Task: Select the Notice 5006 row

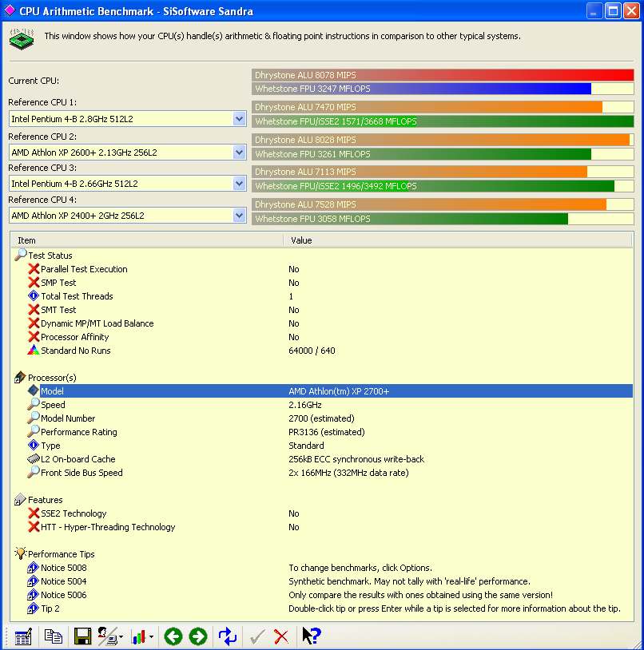Action: [322, 595]
